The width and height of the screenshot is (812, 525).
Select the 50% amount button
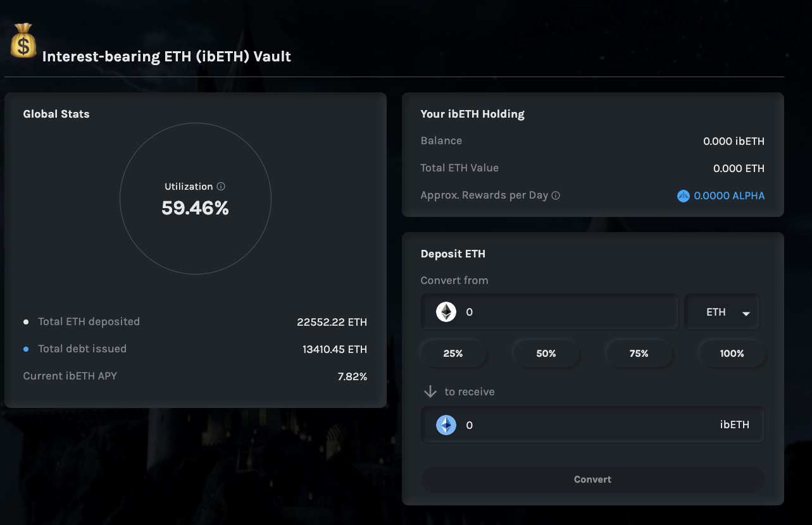coord(546,354)
